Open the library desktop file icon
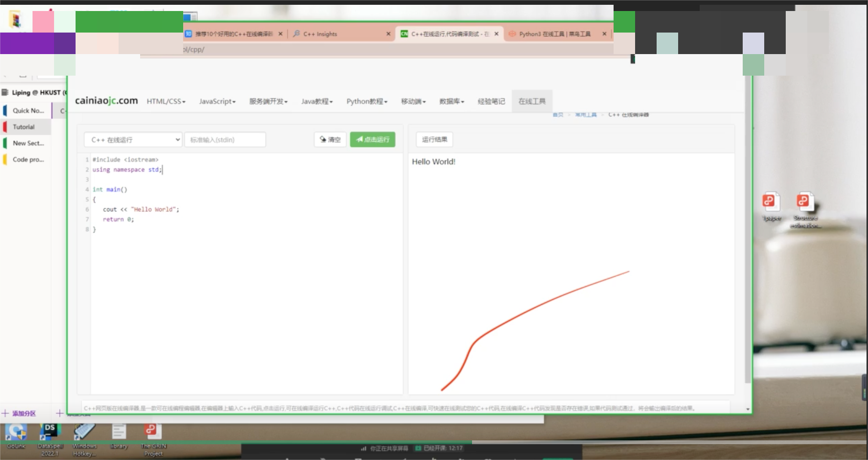The height and width of the screenshot is (460, 868). [119, 433]
